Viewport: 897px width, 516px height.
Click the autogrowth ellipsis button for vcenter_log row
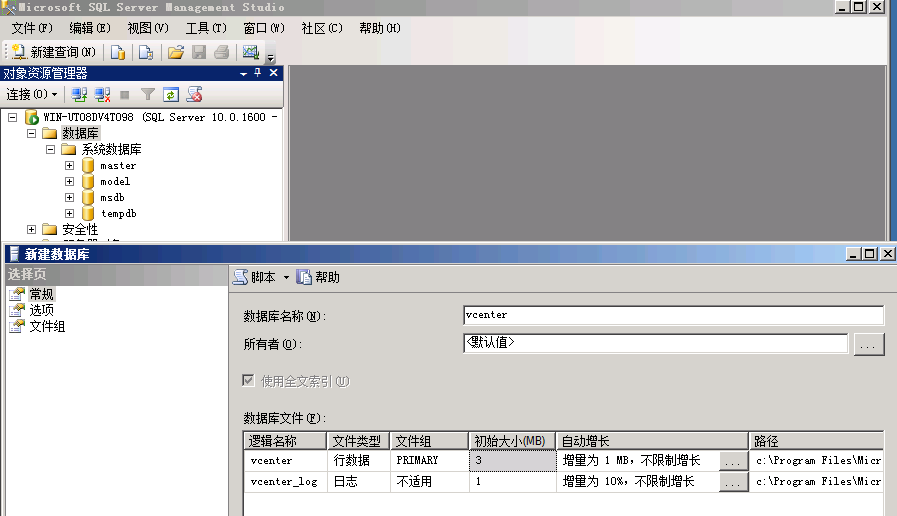click(733, 482)
